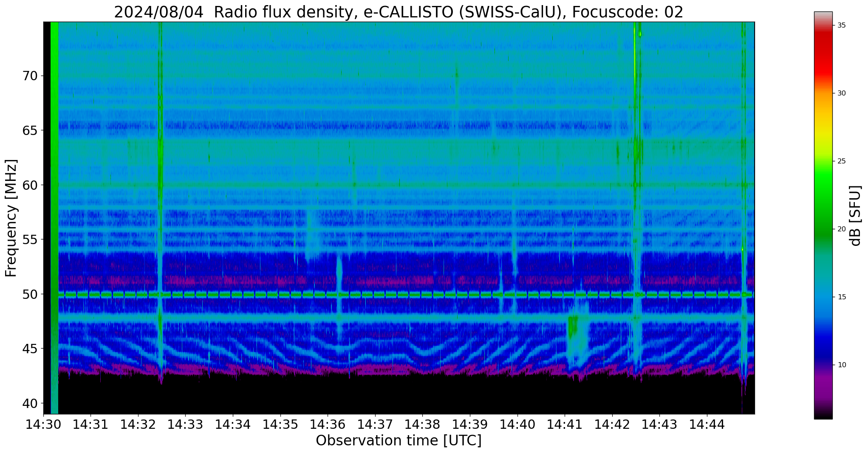Click the 'Frequency [MHz]' axis label
The height and width of the screenshot is (453, 868).
pyautogui.click(x=11, y=218)
